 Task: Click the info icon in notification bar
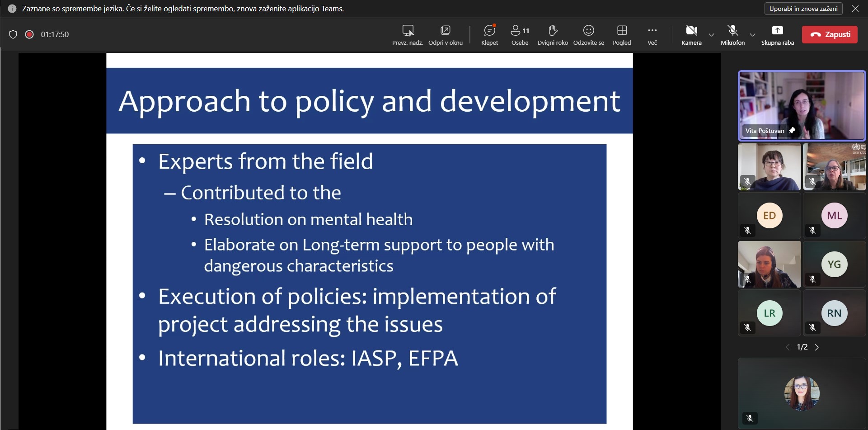[x=12, y=9]
